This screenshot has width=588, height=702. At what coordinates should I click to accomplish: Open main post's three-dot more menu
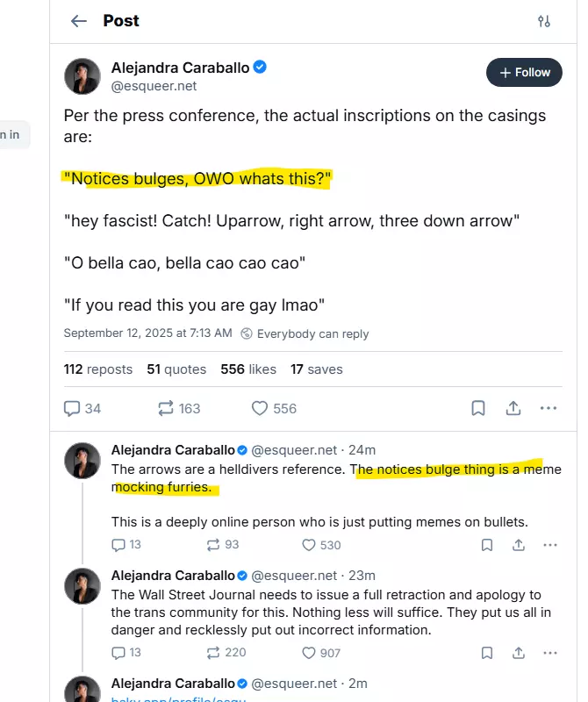[x=549, y=408]
